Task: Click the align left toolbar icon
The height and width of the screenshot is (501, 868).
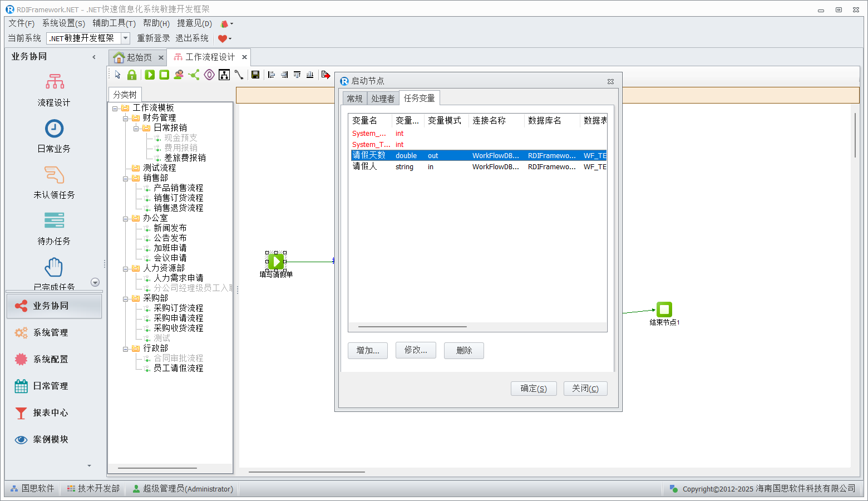Action: coord(272,75)
